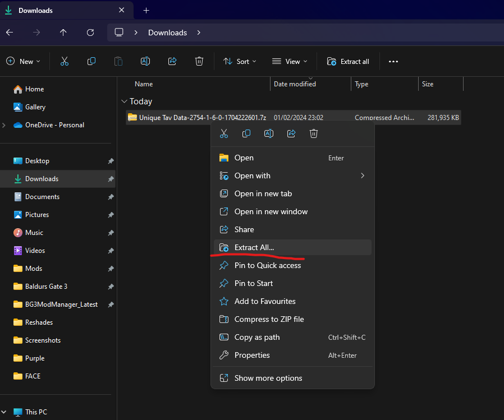Collapse the Today group
This screenshot has width=504, height=420.
(x=124, y=101)
